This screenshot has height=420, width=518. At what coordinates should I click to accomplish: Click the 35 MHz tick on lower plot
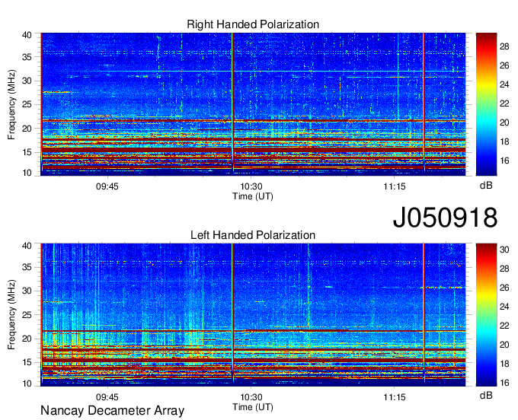pyautogui.click(x=27, y=267)
